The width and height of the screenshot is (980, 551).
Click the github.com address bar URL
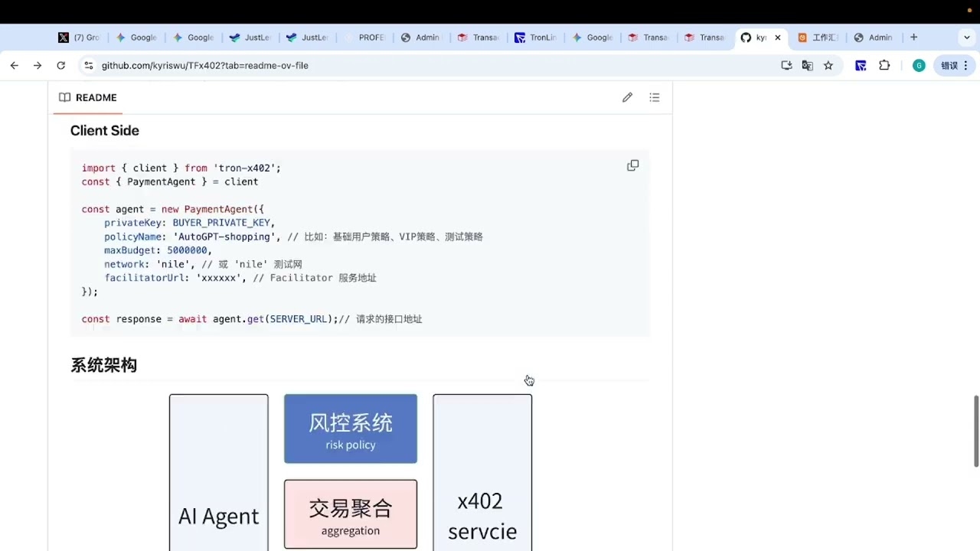tap(205, 66)
